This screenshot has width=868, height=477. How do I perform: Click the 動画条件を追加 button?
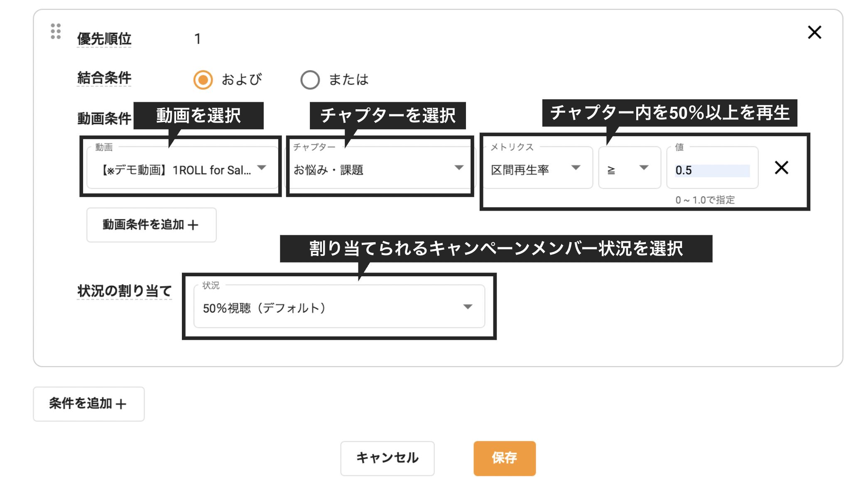coord(151,224)
